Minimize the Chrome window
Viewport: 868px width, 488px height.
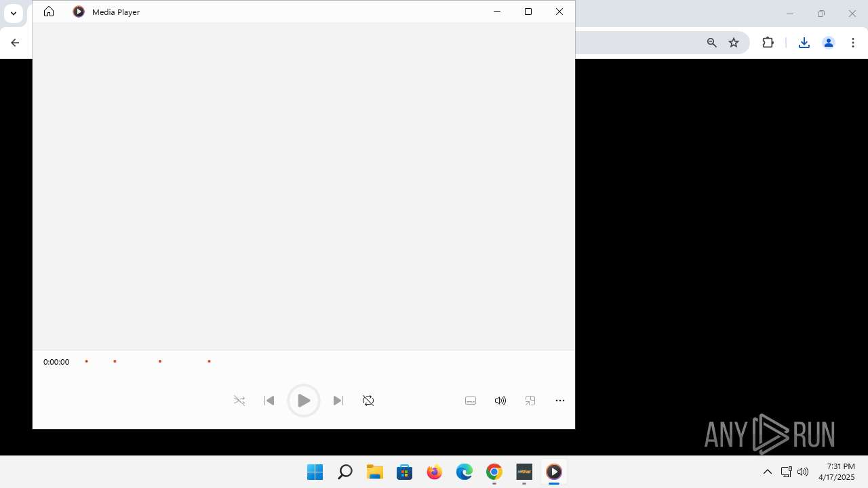790,14
